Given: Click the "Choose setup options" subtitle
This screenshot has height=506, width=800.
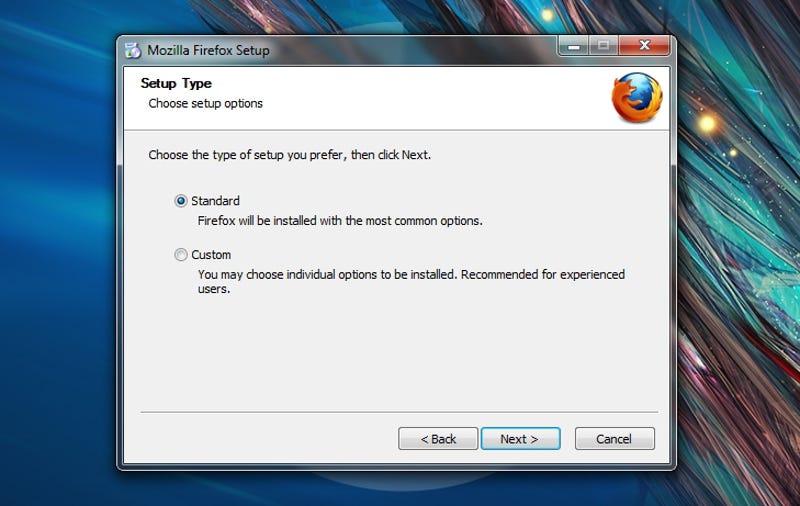Looking at the screenshot, I should click(x=206, y=104).
